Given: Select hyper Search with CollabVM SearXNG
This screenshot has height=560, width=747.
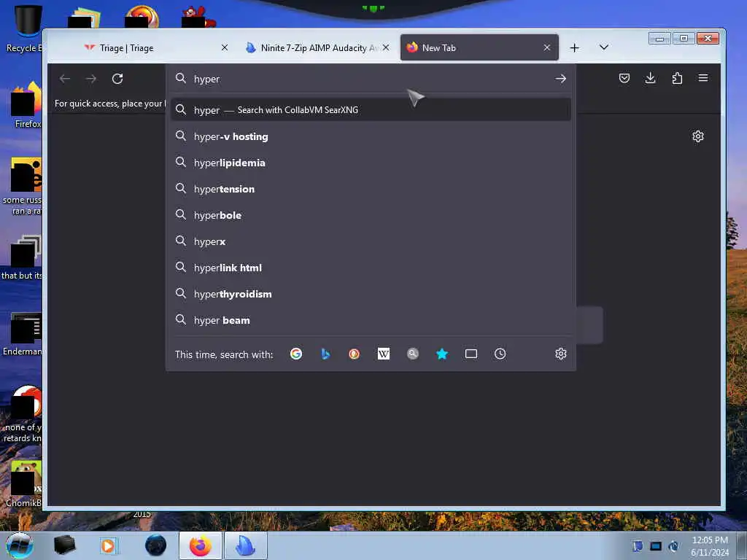Looking at the screenshot, I should point(371,110).
